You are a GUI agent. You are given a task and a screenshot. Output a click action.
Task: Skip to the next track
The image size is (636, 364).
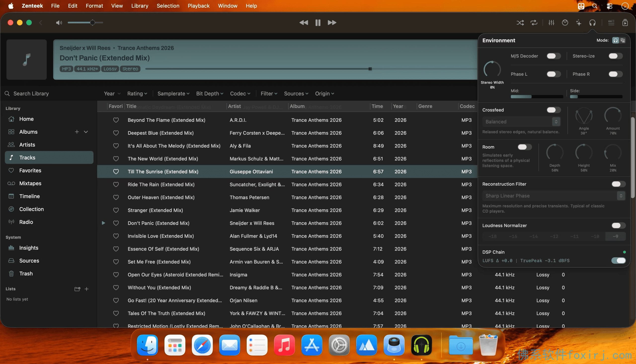pyautogui.click(x=332, y=23)
